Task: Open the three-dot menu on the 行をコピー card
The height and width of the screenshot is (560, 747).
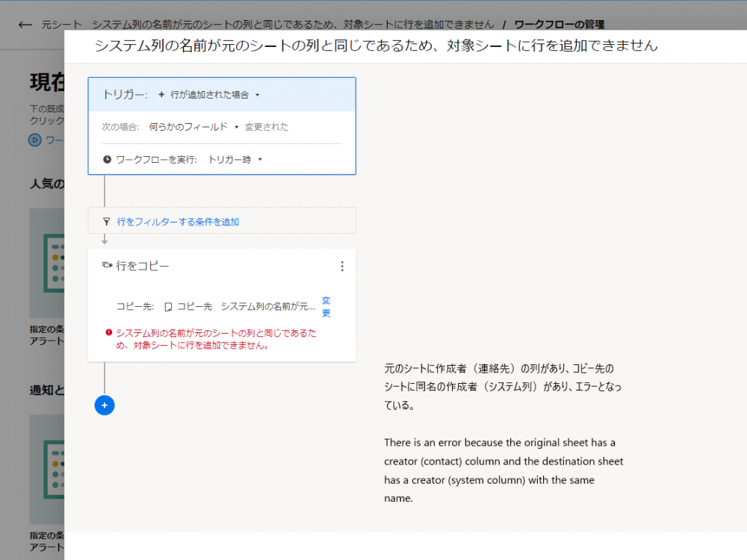Action: coord(341,266)
